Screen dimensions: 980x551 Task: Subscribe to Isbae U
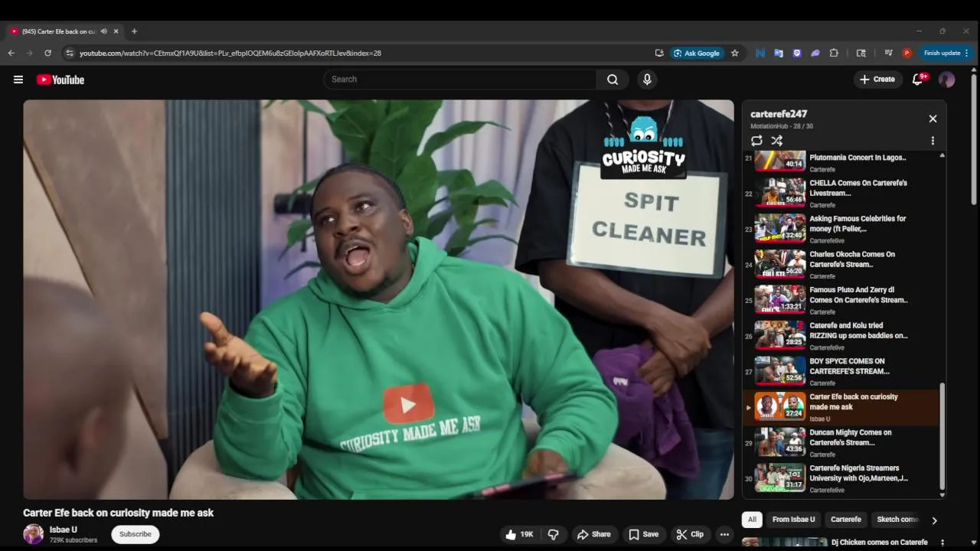click(136, 534)
